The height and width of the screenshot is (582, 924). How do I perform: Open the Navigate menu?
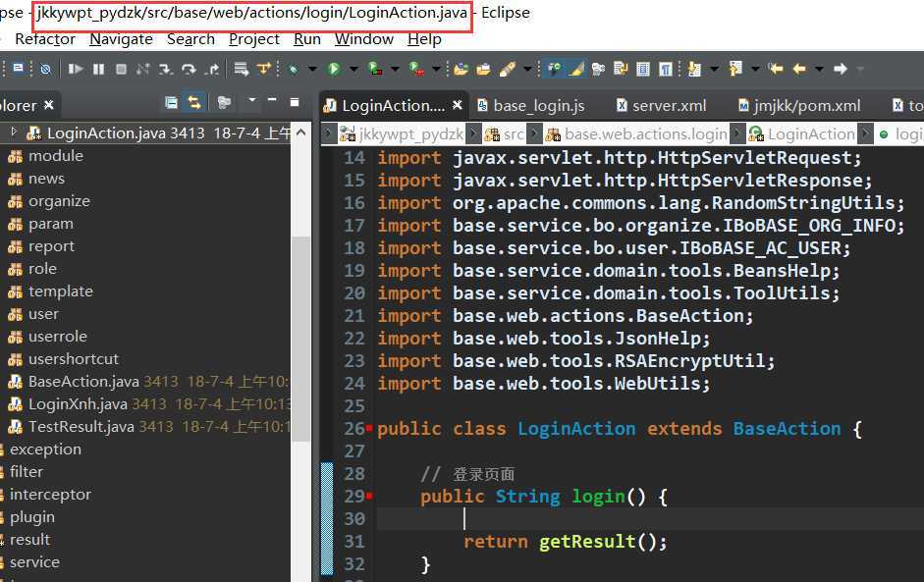click(122, 39)
